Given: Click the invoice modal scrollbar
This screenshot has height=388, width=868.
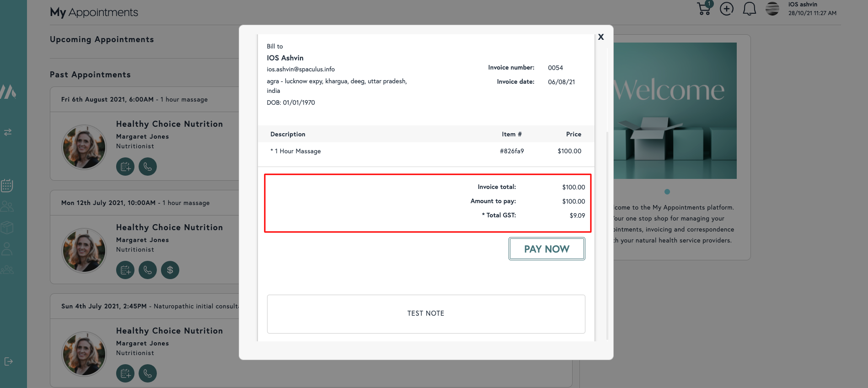Looking at the screenshot, I should point(607,229).
